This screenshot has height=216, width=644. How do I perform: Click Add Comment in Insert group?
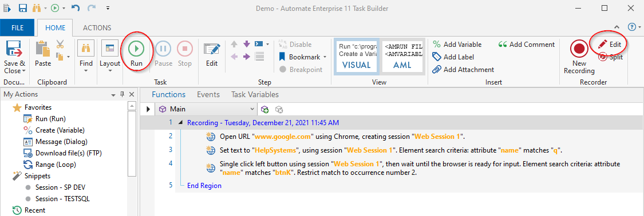pos(526,44)
